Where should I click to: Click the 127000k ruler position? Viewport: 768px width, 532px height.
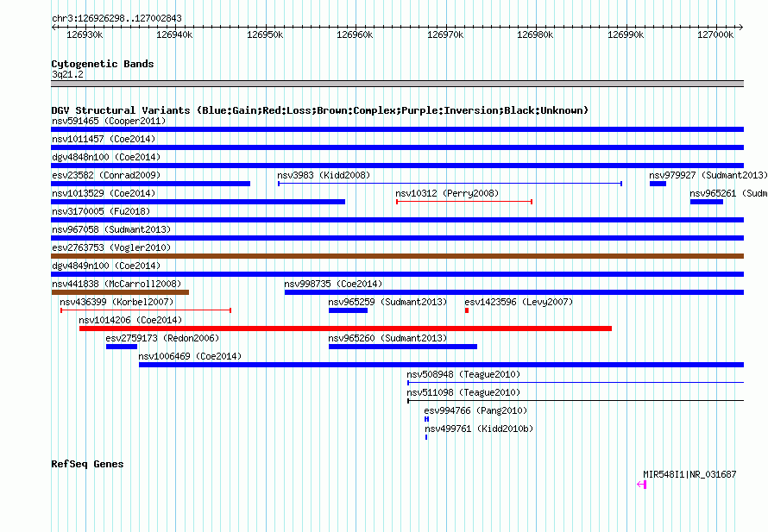coord(715,34)
